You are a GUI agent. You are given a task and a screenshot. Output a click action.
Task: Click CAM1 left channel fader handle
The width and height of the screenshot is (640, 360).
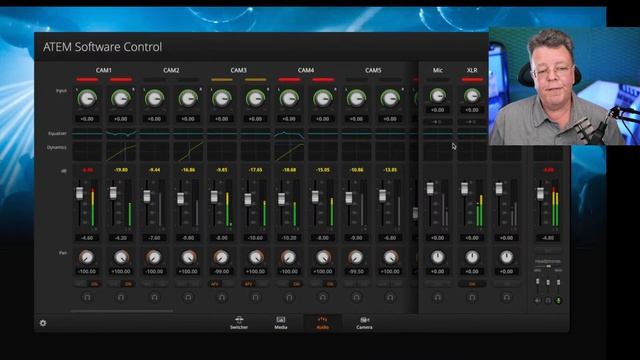coord(80,193)
